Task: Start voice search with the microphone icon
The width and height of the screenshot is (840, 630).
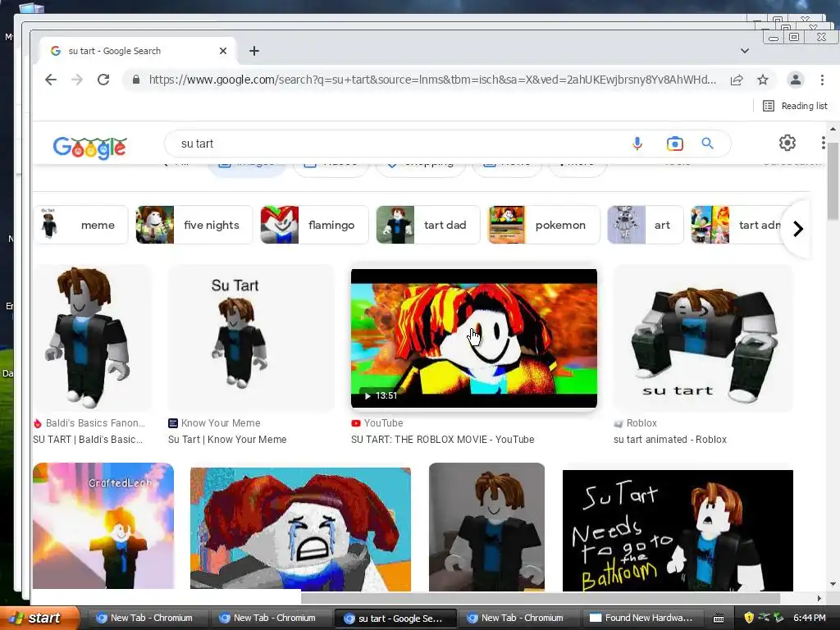Action: [637, 144]
